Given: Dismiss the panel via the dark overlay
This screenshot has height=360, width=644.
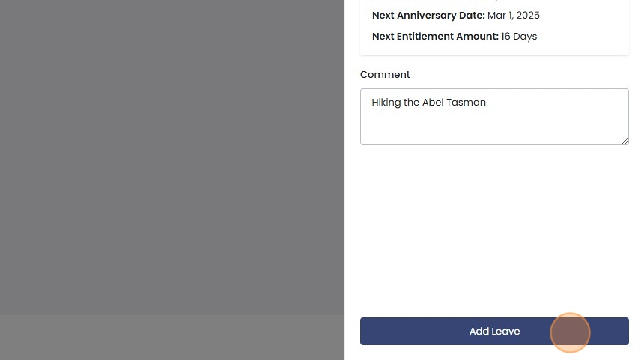Looking at the screenshot, I should coord(172,150).
